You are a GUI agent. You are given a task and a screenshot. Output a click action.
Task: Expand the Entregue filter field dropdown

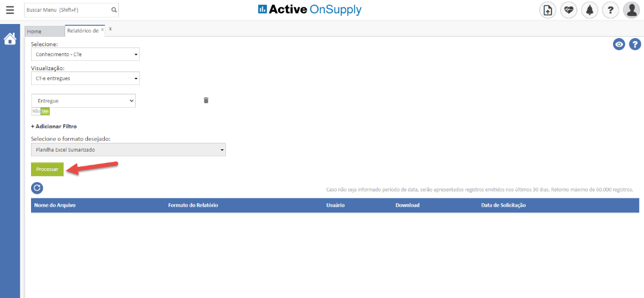(x=83, y=101)
